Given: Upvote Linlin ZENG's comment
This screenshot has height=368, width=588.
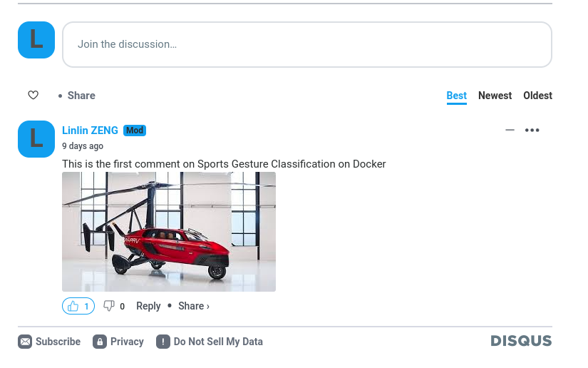Looking at the screenshot, I should point(78,306).
